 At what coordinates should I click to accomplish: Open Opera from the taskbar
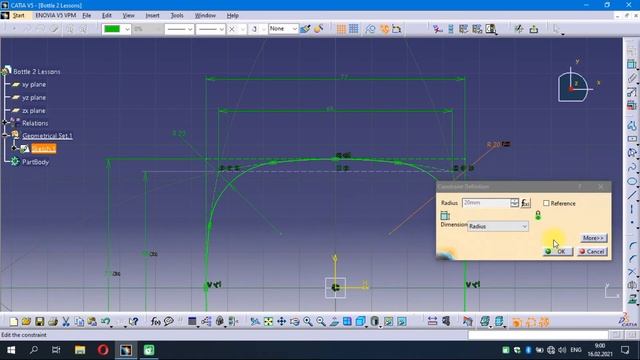pyautogui.click(x=103, y=350)
